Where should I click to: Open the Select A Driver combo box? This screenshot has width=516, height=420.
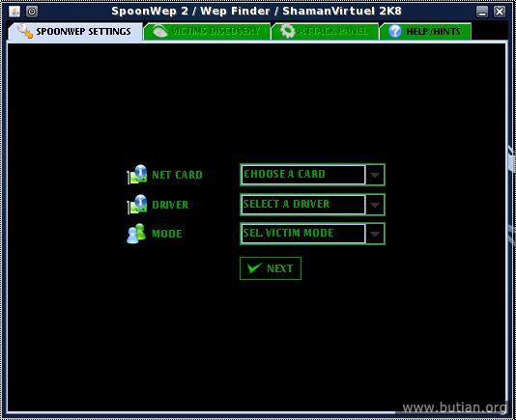click(x=312, y=205)
